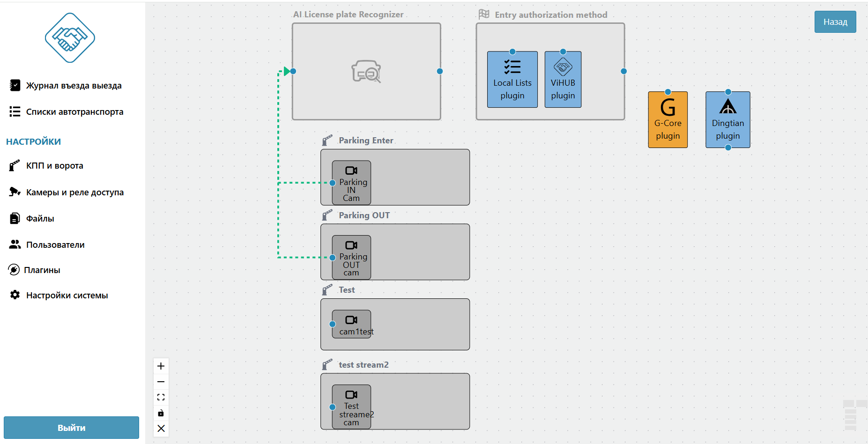868x444 pixels.
Task: Open Журнал въезда выезда menu item
Action: point(74,86)
